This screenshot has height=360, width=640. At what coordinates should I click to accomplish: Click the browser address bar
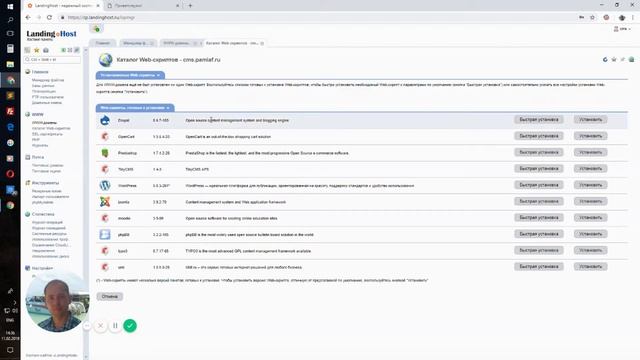(318, 18)
